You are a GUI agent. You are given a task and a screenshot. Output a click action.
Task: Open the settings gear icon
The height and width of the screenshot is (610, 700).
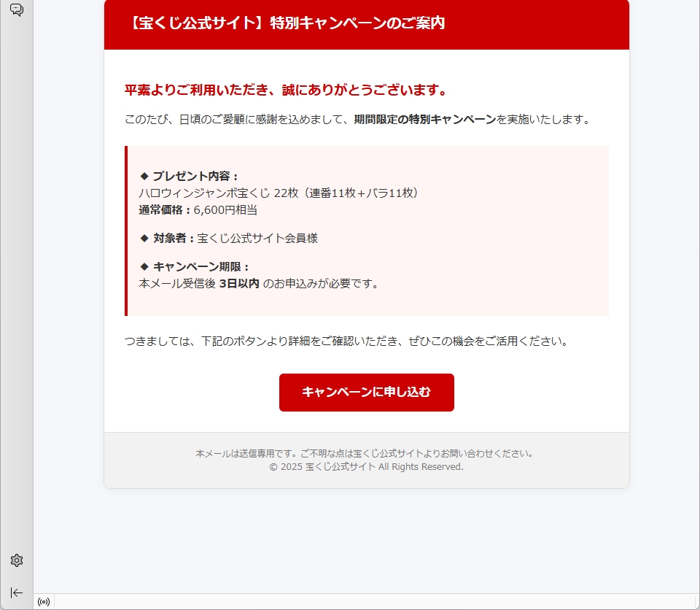[17, 560]
